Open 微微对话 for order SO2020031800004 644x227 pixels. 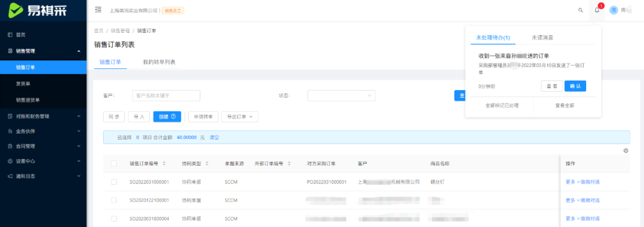[590, 219]
